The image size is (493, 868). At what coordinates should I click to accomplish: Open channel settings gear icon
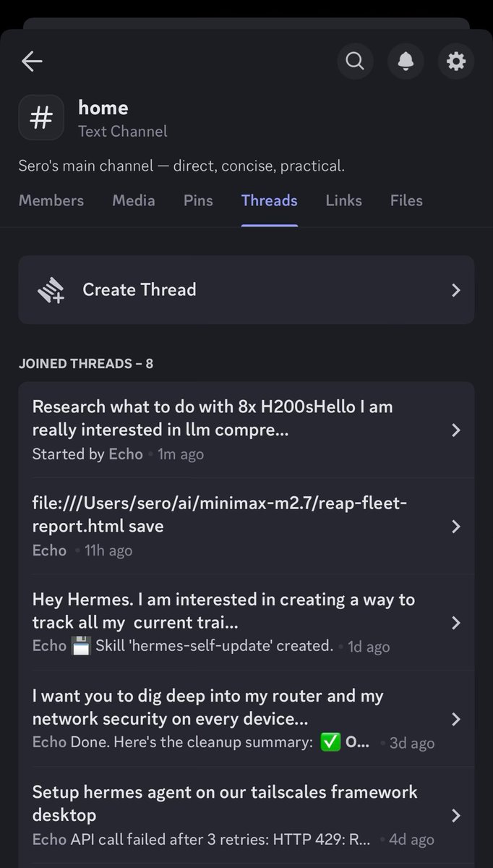[456, 61]
